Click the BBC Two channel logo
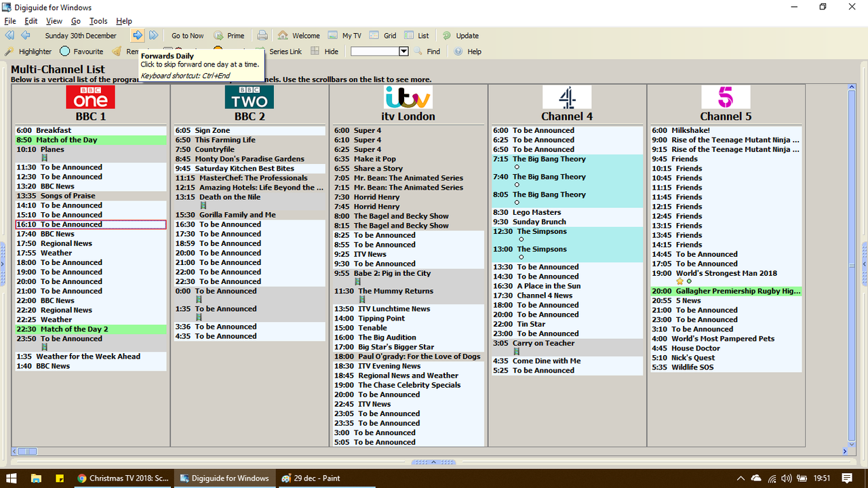The height and width of the screenshot is (488, 868). point(249,97)
